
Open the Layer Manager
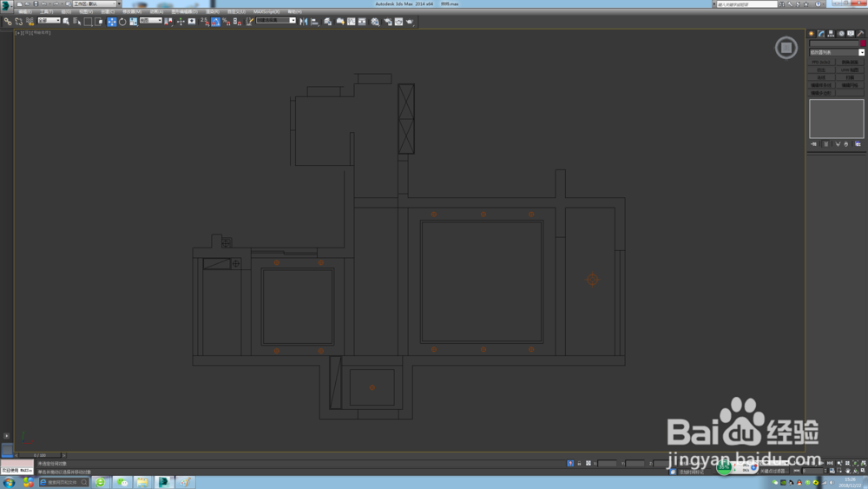pos(328,22)
